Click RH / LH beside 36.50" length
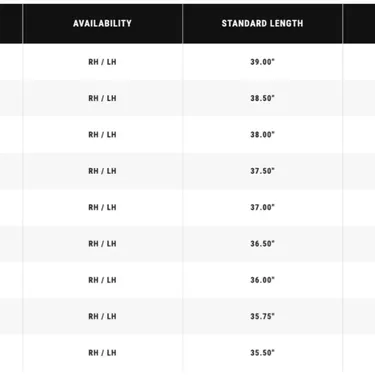Screen dimensions: 375x375 (102, 244)
